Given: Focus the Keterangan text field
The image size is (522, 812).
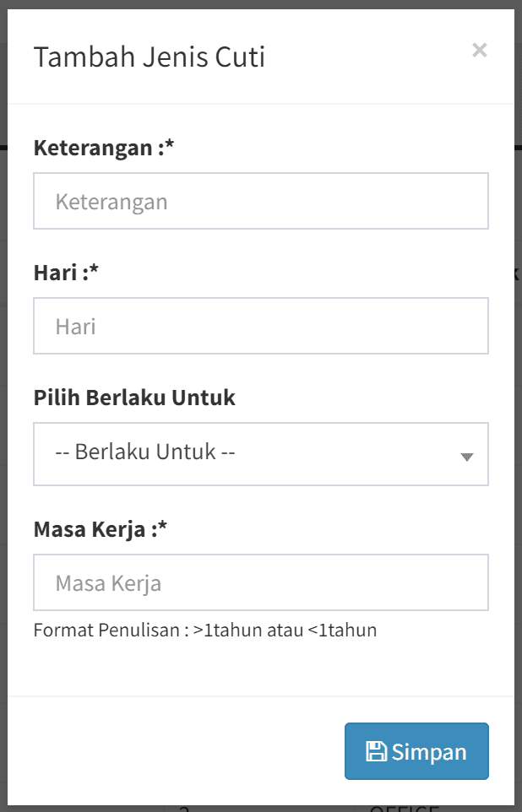Looking at the screenshot, I should pos(261,201).
